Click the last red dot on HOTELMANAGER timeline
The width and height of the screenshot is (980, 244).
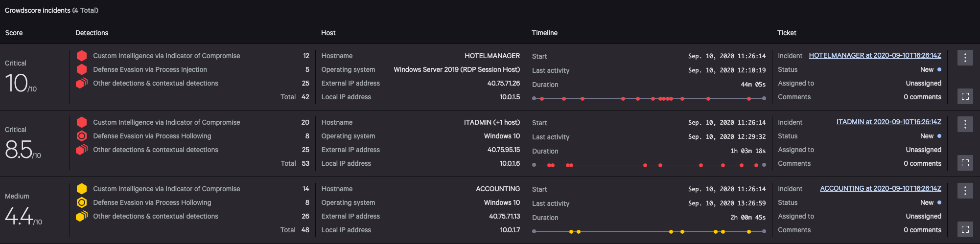tap(749, 99)
